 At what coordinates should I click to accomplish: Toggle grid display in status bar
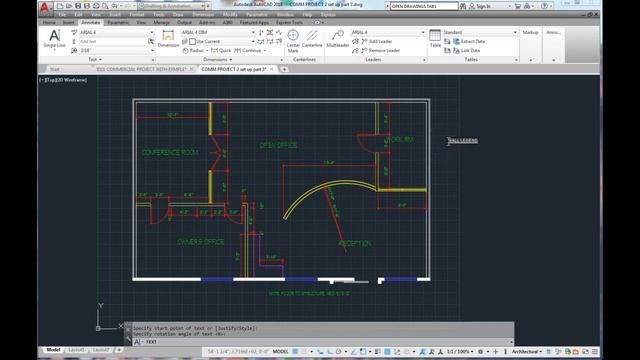coord(295,351)
